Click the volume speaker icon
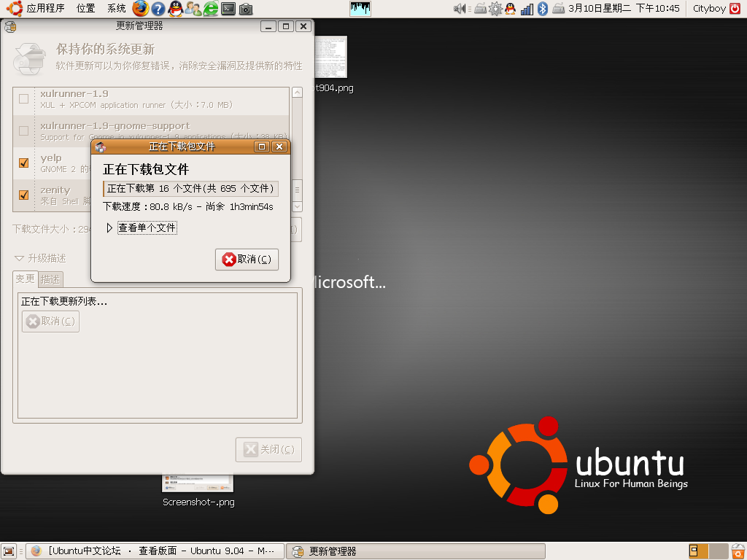Screen dimensions: 747x560 (x=460, y=9)
